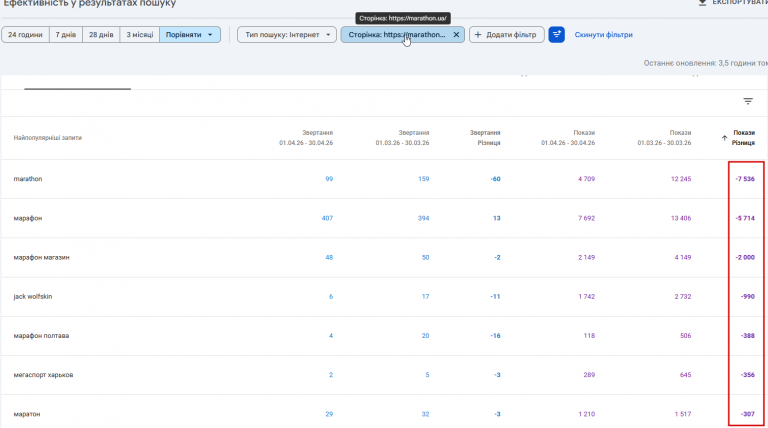Select the марафон магазин query row

click(x=384, y=258)
